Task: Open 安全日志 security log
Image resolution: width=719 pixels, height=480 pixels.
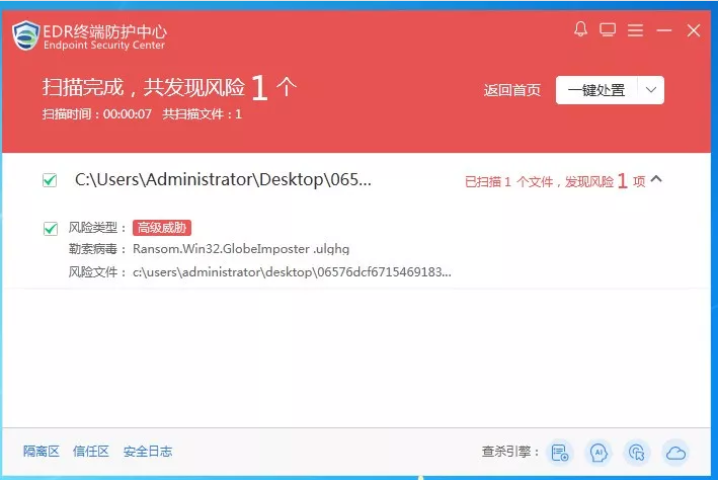Action: [148, 452]
